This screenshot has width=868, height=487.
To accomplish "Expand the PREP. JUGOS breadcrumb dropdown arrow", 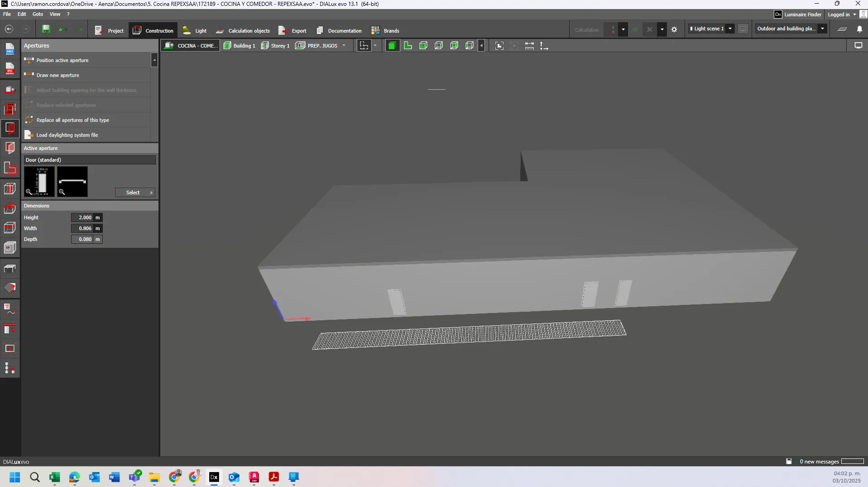I will pyautogui.click(x=344, y=45).
